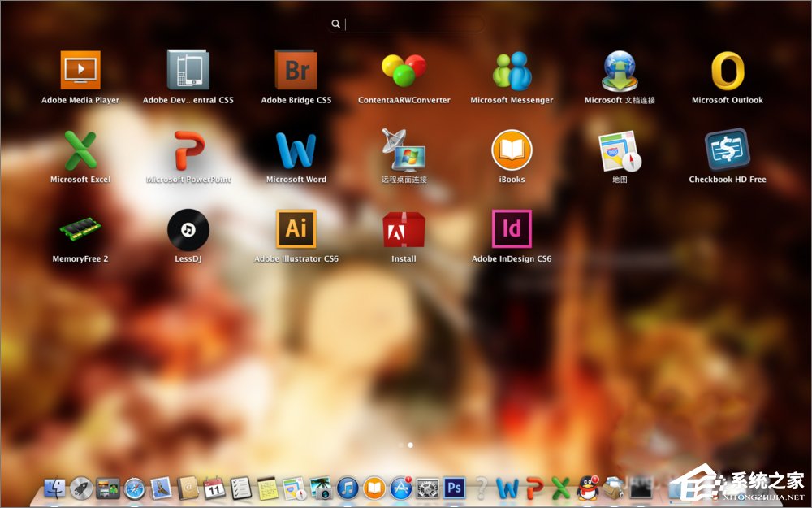Open QQ penguin icon in Dock
Image resolution: width=812 pixels, height=508 pixels.
pyautogui.click(x=588, y=488)
